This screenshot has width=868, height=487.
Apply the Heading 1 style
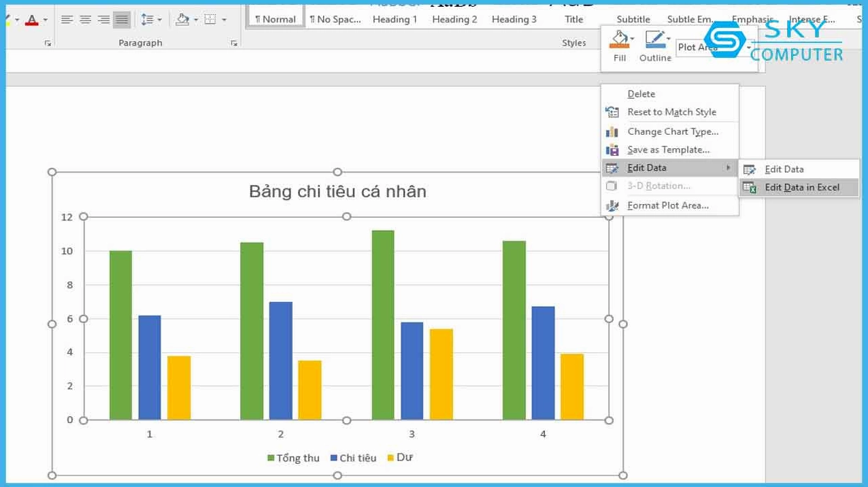395,19
